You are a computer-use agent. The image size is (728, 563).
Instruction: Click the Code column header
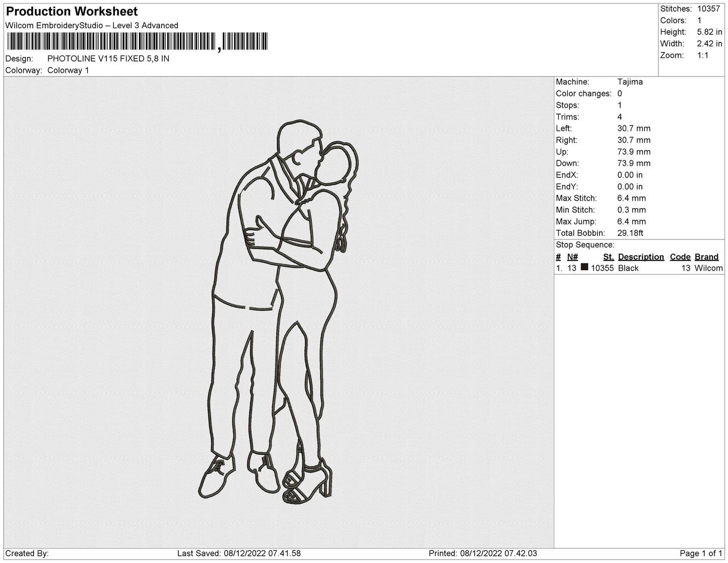(680, 257)
